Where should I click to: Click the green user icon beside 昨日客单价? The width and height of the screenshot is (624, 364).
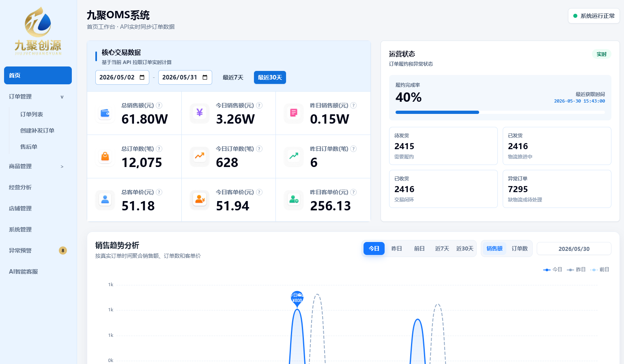pyautogui.click(x=294, y=200)
